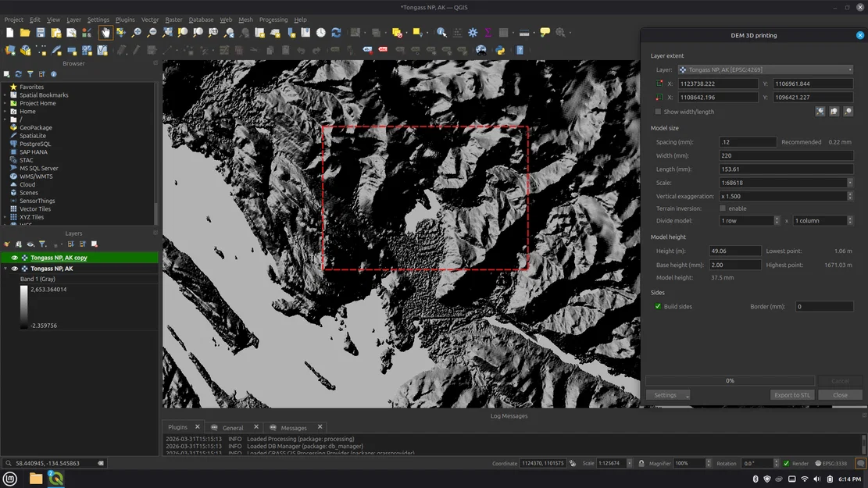
Task: Open the Layer dropdown in DEM 3D printing
Action: [765, 69]
